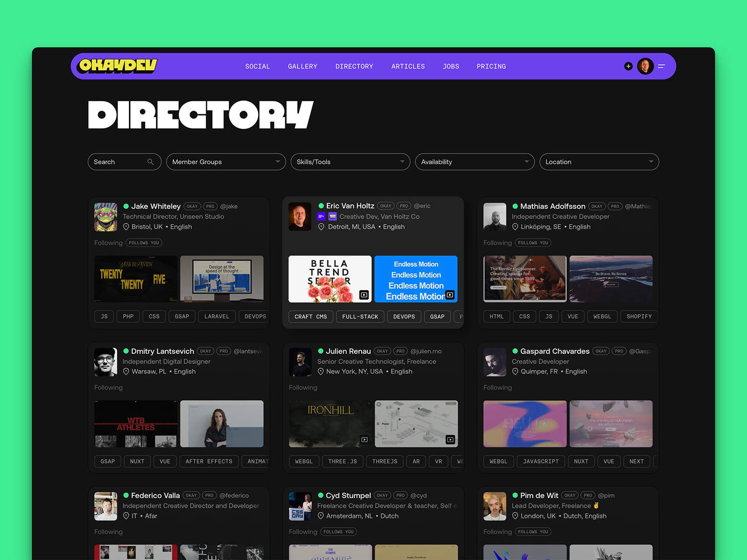The width and height of the screenshot is (747, 560).
Task: Open Jake Whiteley's profile name link
Action: point(156,206)
